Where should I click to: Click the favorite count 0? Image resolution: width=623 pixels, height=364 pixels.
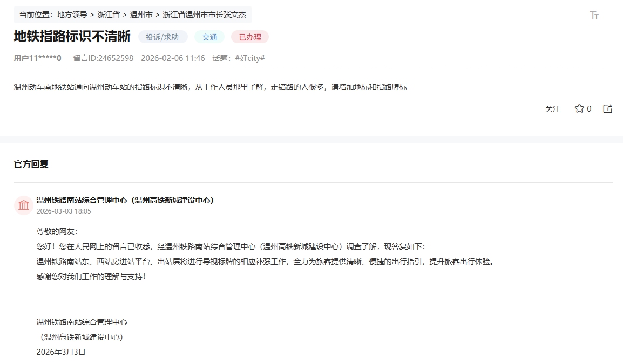589,109
